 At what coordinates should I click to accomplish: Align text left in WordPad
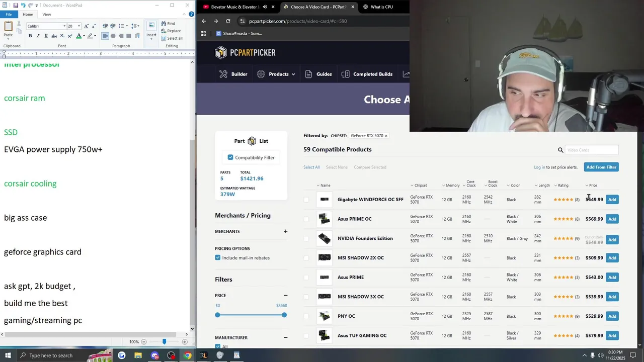[105, 36]
